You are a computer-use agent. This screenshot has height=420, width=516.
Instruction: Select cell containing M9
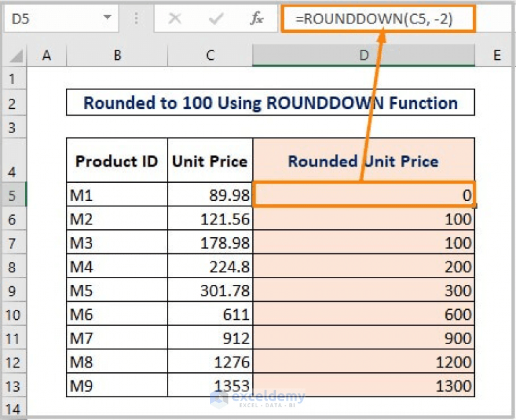tap(117, 385)
